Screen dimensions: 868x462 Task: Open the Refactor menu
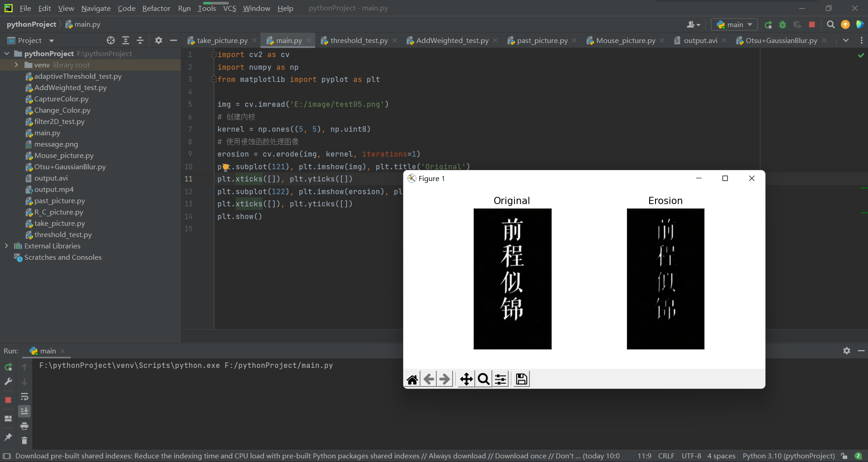click(156, 8)
